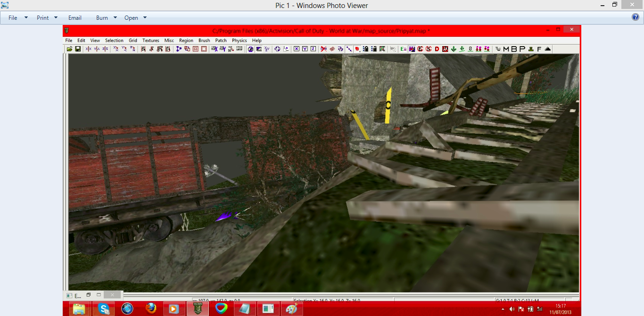Toggle the Y view axis button
The image size is (644, 316).
(305, 49)
